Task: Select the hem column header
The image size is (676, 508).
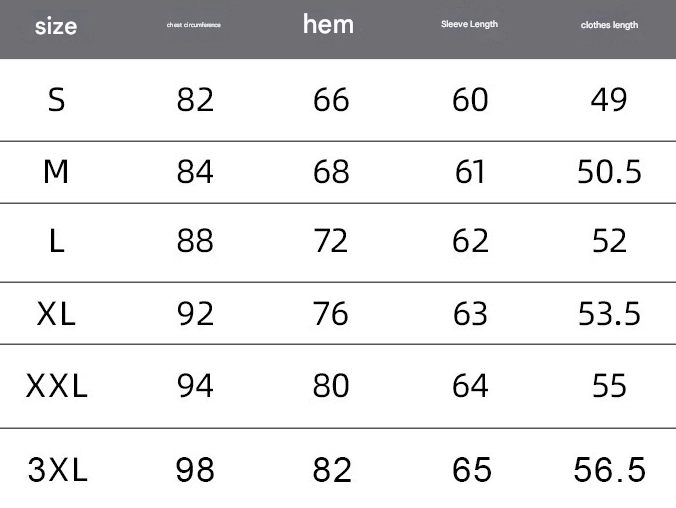Action: [328, 24]
